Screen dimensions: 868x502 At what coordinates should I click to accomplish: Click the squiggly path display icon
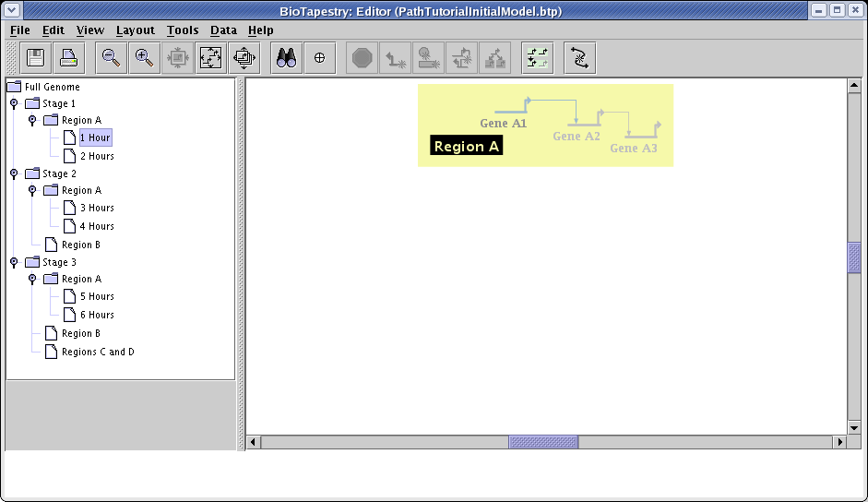[579, 58]
